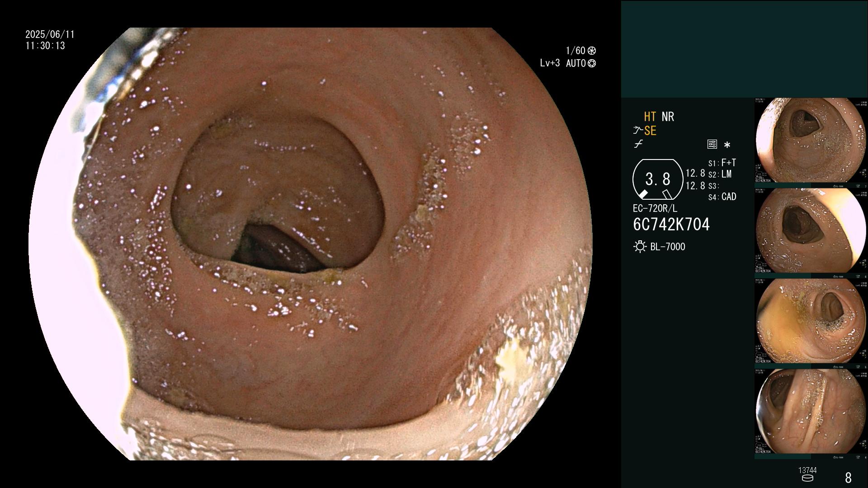Screen dimensions: 868x488
Task: Click the S1: F+T switch assignment
Action: [x=722, y=163]
